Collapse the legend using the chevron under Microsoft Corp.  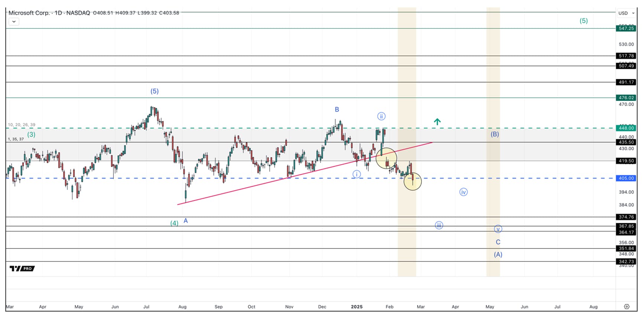pyautogui.click(x=14, y=22)
